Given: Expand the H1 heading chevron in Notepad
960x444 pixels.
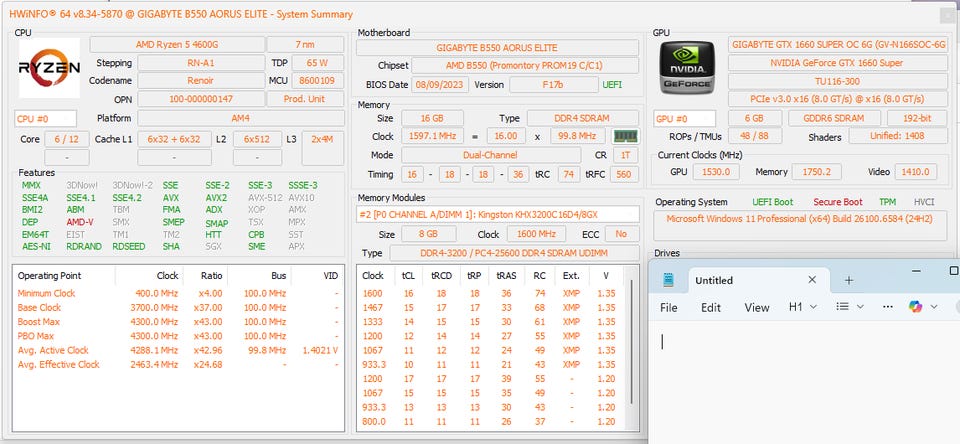Looking at the screenshot, I should tap(813, 307).
